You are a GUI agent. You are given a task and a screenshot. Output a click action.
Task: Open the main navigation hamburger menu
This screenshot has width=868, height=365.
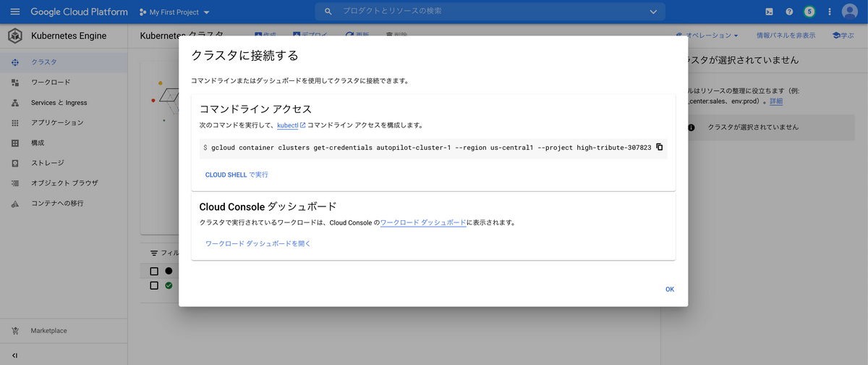click(x=15, y=12)
